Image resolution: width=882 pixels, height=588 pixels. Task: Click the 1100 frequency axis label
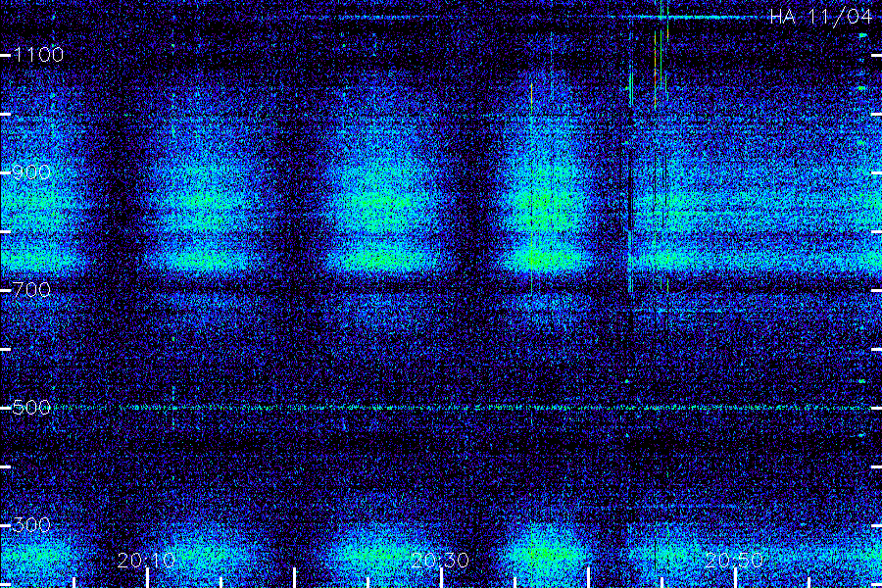[x=38, y=55]
